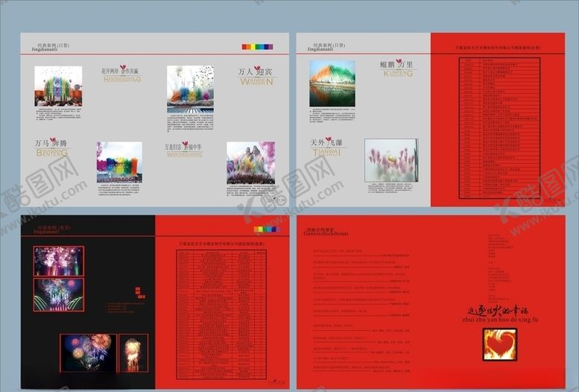The image size is (579, 392).
Task: Click the calligraphy 'zhui zhu yan huo' title
Action: [500, 314]
